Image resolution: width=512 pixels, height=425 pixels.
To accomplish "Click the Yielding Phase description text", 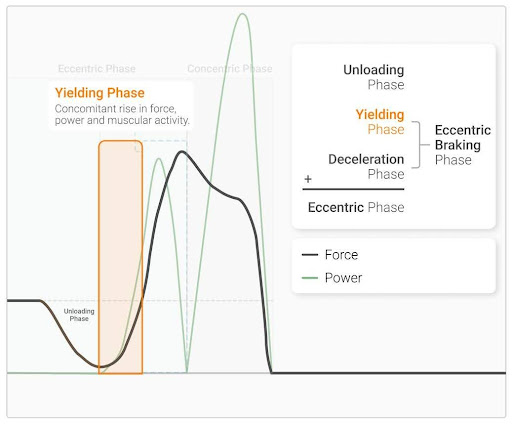I will (122, 114).
